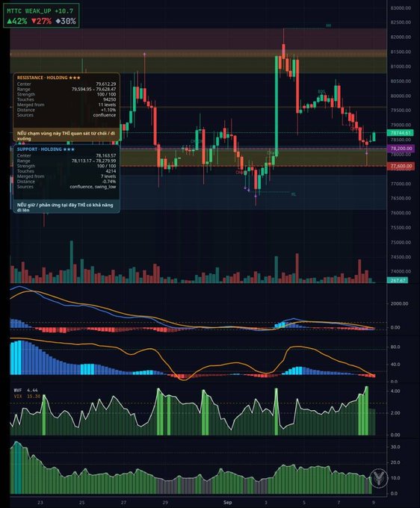
Task: Select resistance Center value 79,612.29
Action: [x=105, y=84]
